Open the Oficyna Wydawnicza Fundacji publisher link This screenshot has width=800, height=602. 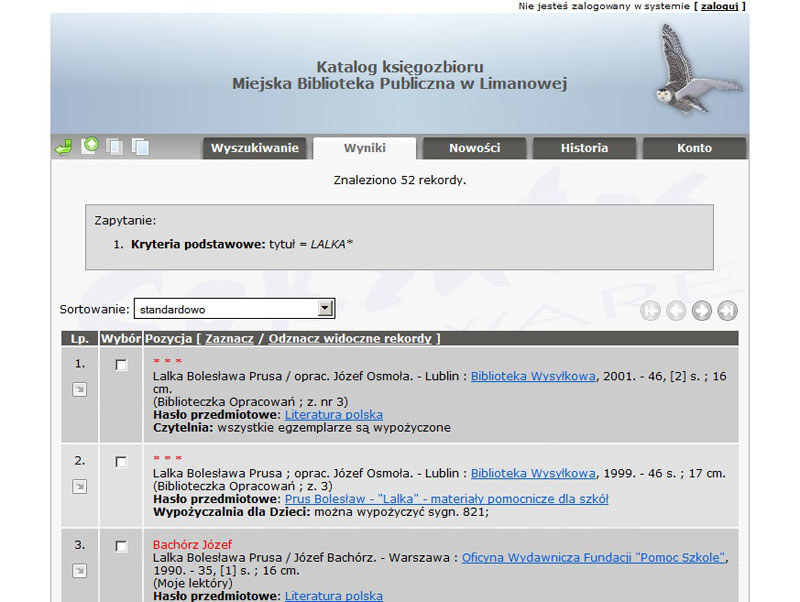coord(592,558)
